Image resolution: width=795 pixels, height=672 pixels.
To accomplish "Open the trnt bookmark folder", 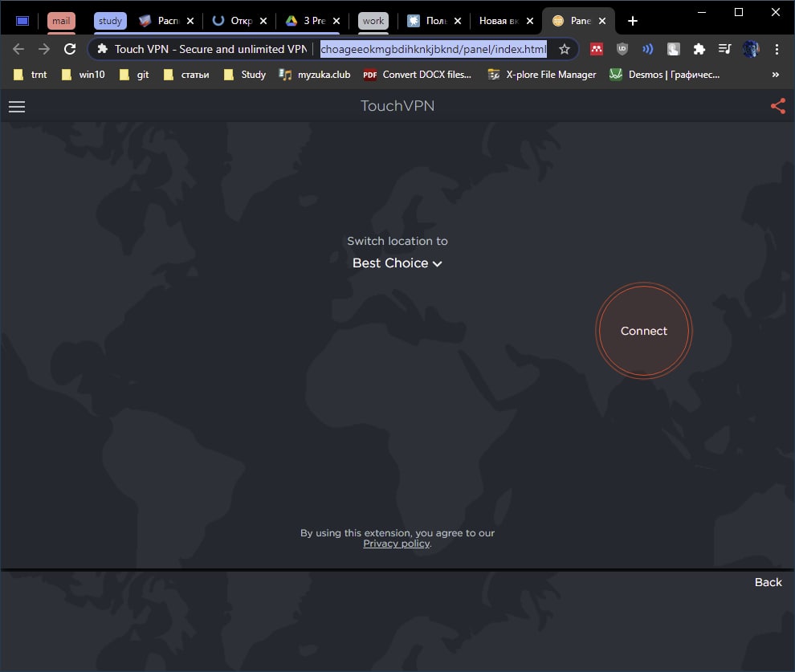I will click(x=30, y=75).
